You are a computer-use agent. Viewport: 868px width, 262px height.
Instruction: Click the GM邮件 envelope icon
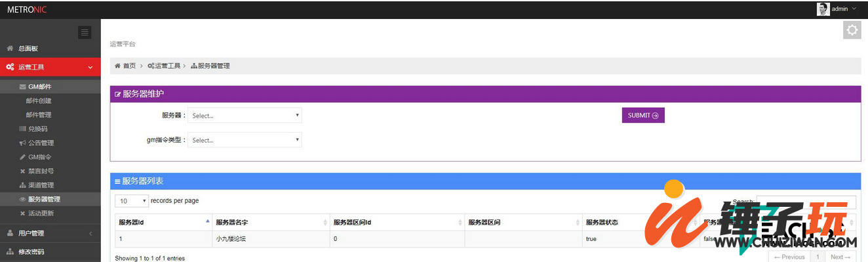point(23,87)
